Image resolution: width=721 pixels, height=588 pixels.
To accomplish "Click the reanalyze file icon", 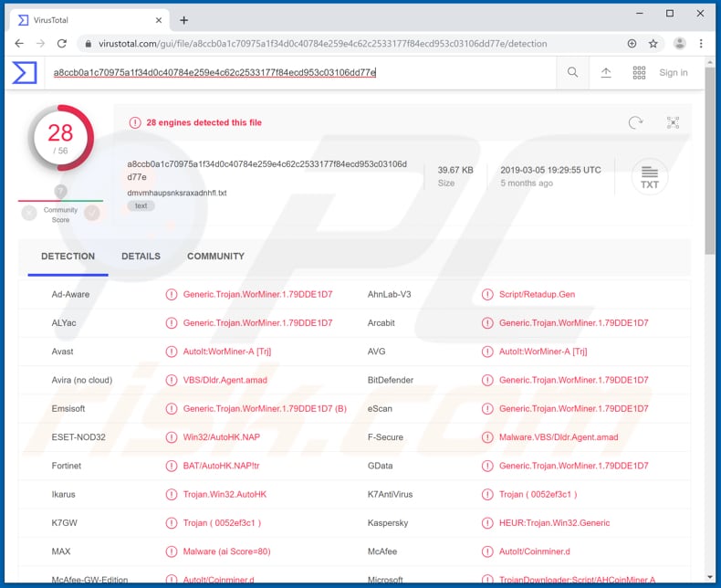I will point(635,122).
